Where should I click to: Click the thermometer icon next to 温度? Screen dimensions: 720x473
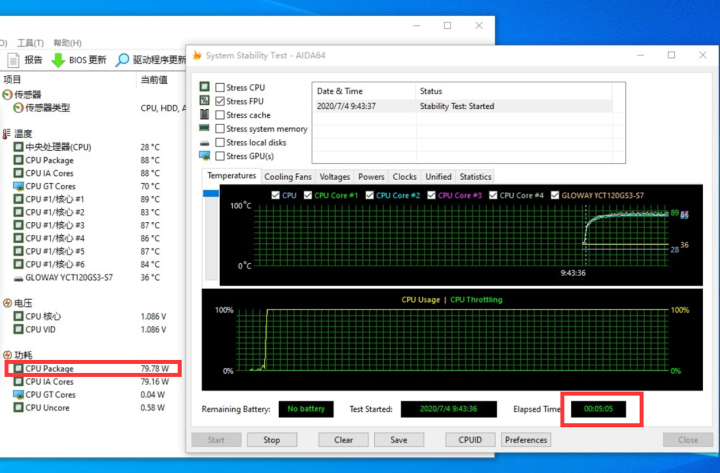[x=6, y=134]
